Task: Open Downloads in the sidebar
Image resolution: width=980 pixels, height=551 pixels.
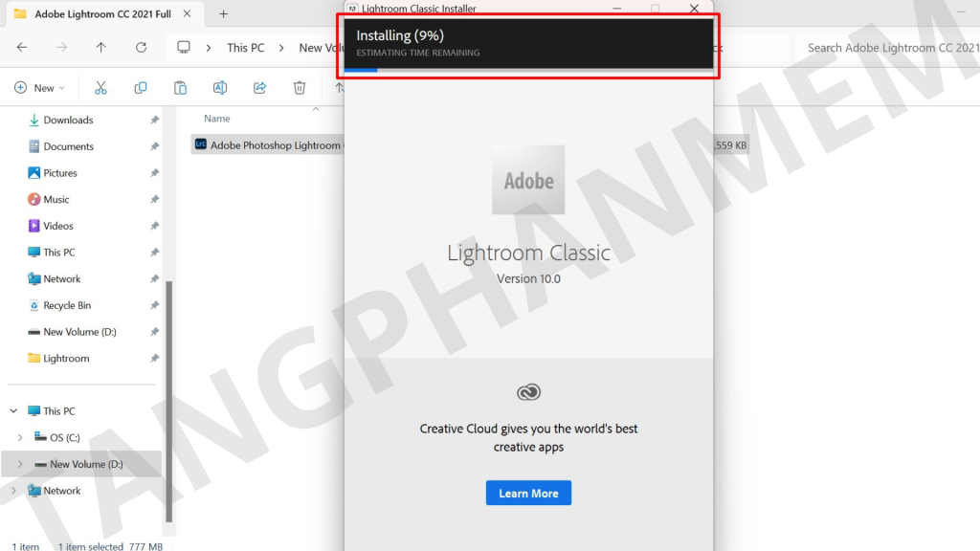Action: 68,121
